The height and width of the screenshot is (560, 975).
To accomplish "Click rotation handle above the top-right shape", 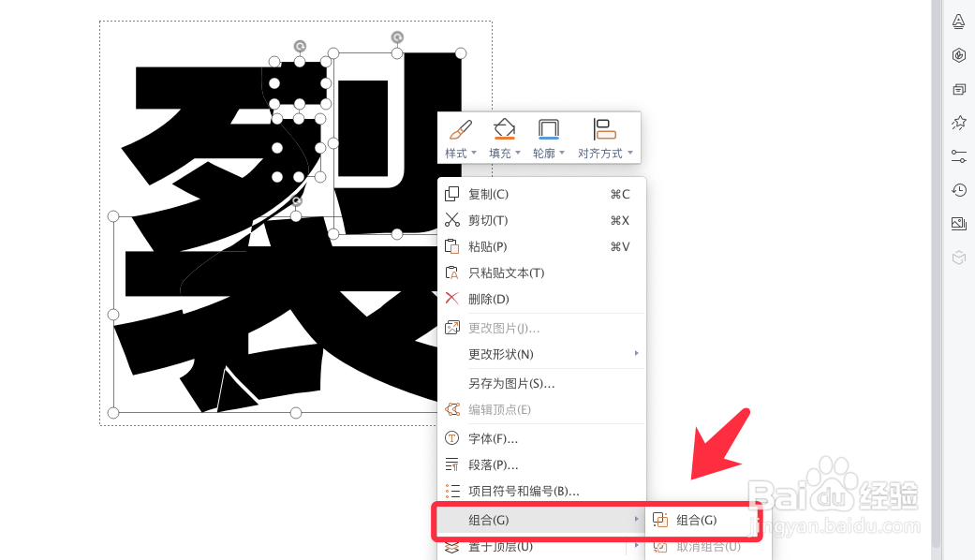I will pyautogui.click(x=397, y=37).
